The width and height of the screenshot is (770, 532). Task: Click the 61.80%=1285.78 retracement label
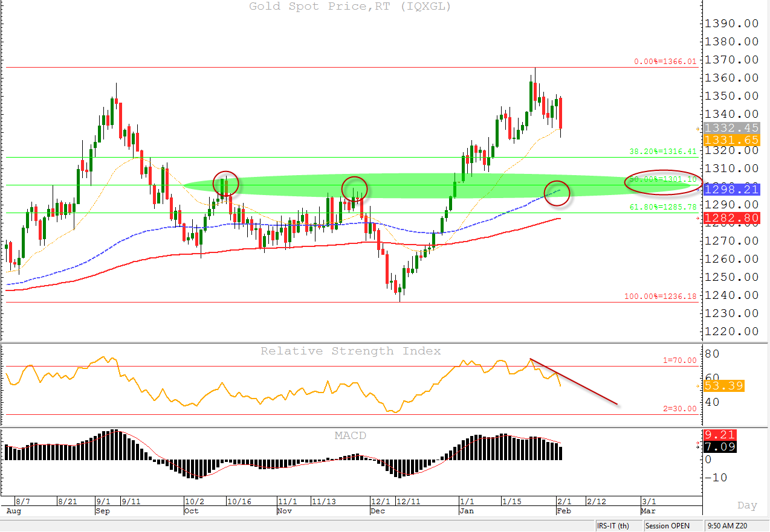pyautogui.click(x=663, y=207)
